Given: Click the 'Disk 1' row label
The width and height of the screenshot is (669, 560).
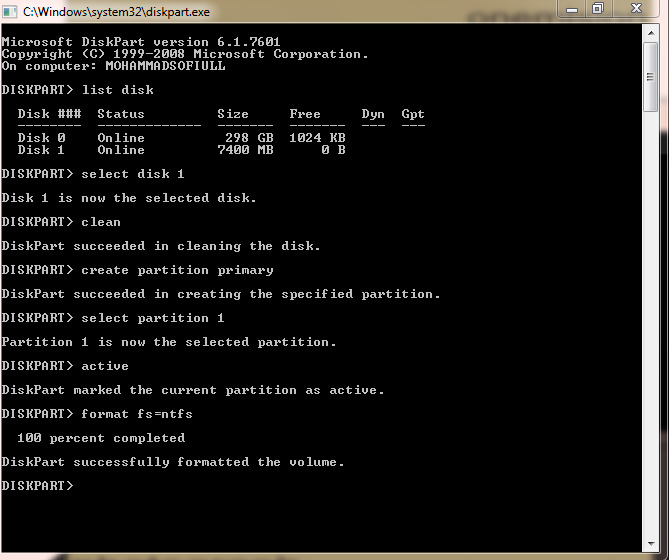Looking at the screenshot, I should tap(41, 150).
